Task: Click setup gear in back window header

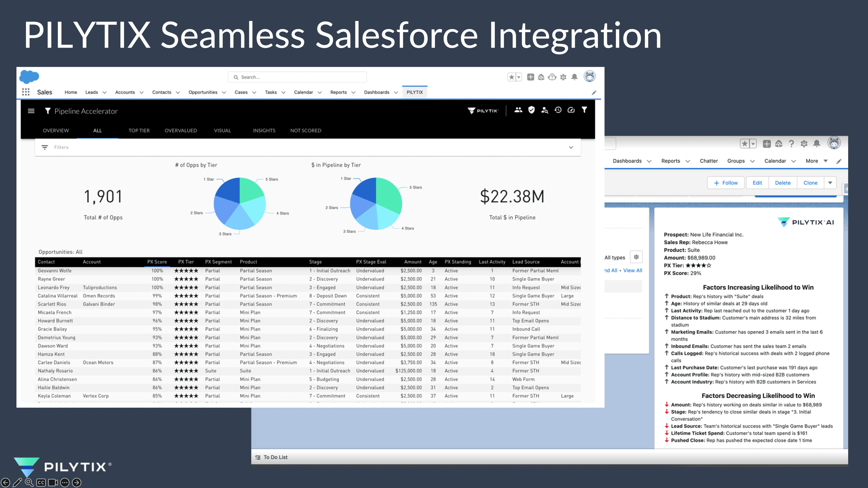Action: (804, 144)
